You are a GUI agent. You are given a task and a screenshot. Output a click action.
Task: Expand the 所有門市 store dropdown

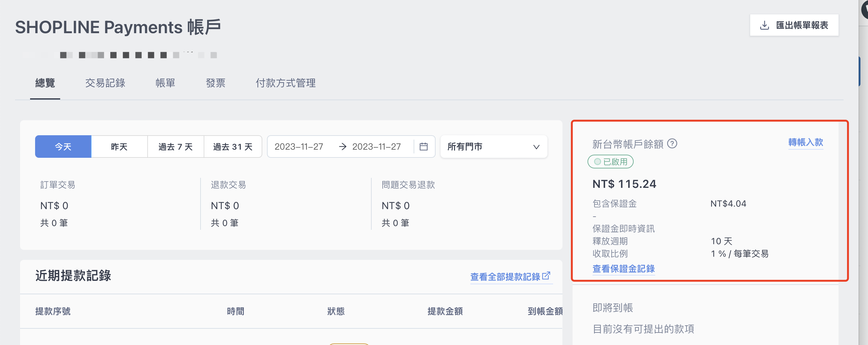tap(494, 147)
